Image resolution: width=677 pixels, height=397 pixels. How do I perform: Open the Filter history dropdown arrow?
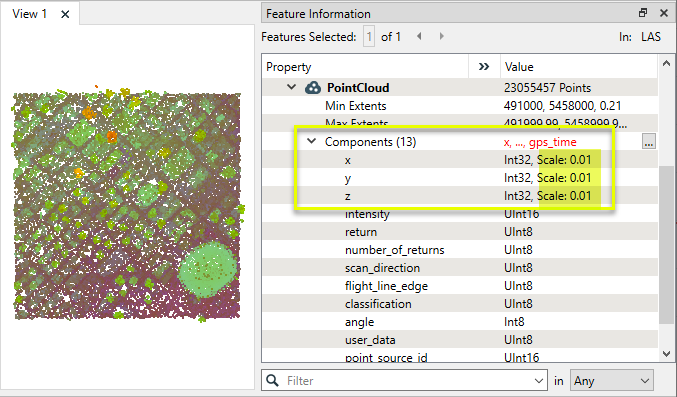(x=538, y=381)
